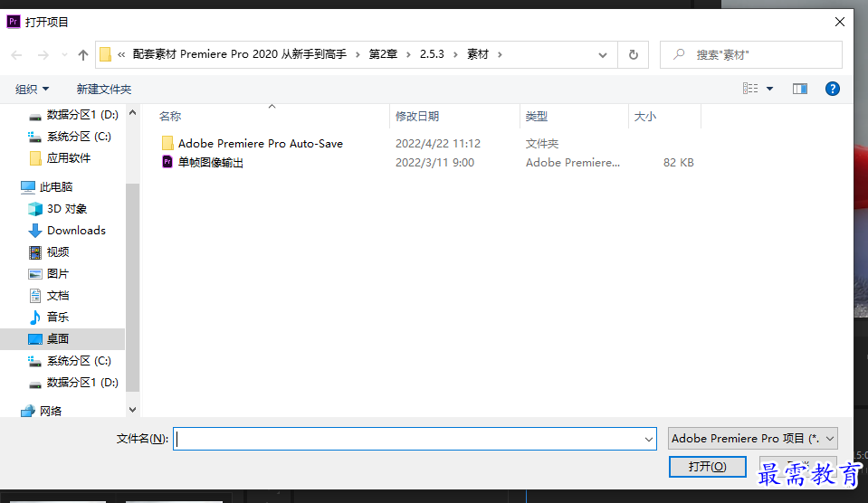Show hidden path levels via « chevron

121,54
